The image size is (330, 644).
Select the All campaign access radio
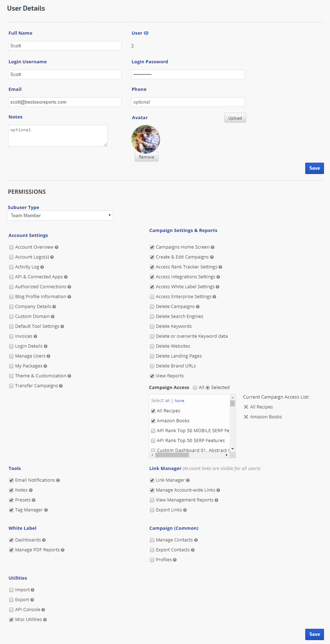(195, 388)
